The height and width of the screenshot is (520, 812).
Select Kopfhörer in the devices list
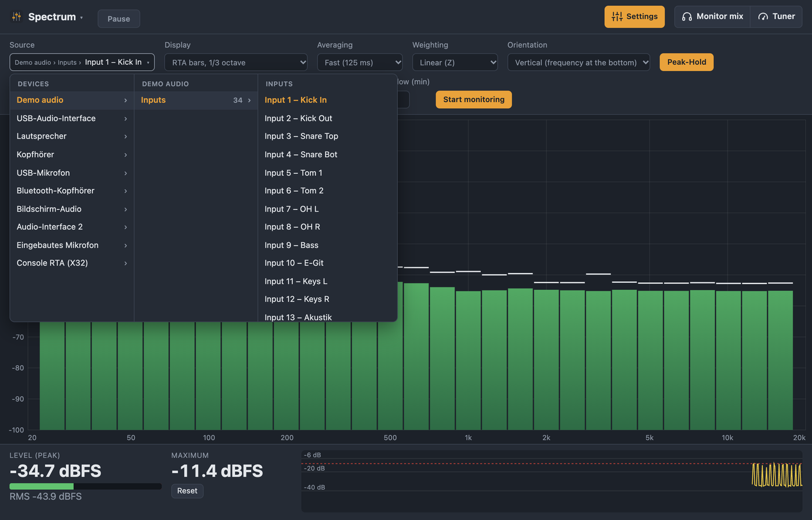tap(72, 155)
